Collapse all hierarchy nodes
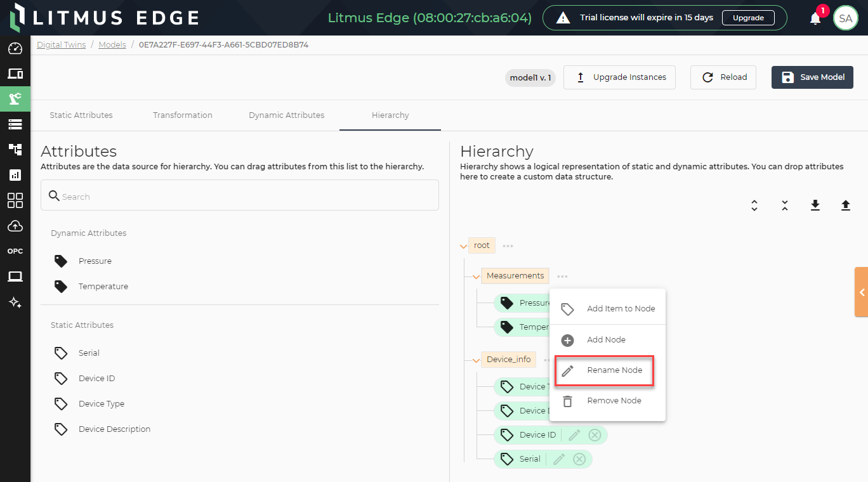 tap(785, 205)
